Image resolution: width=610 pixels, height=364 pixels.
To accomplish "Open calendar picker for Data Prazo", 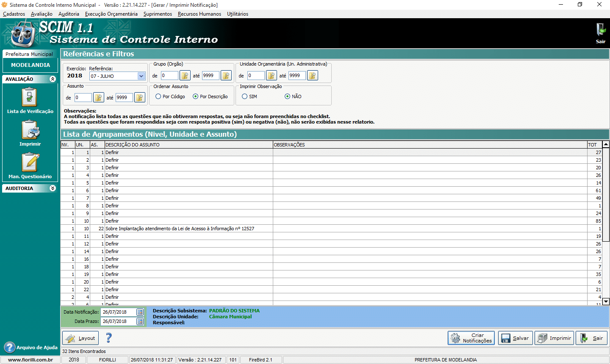I will point(140,321).
